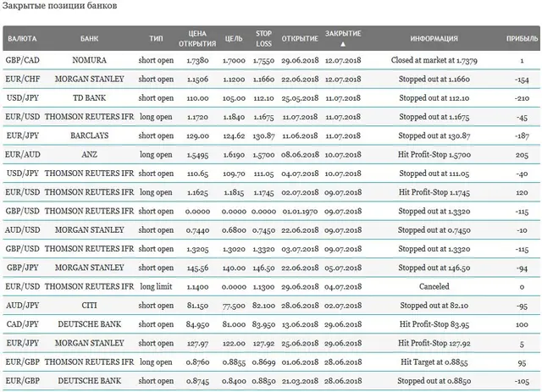Select 'Stopped out at 111.05' info
542x392 pixels.
tap(434, 174)
